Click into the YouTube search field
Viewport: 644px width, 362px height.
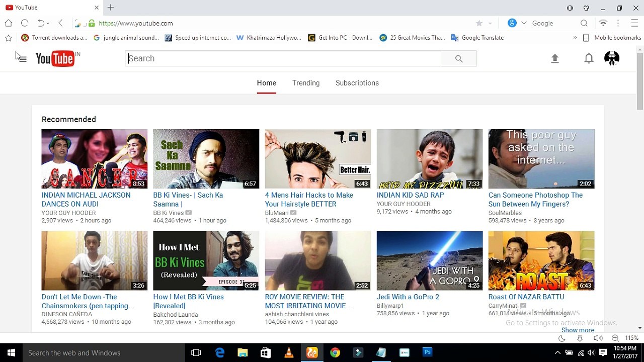coord(283,58)
